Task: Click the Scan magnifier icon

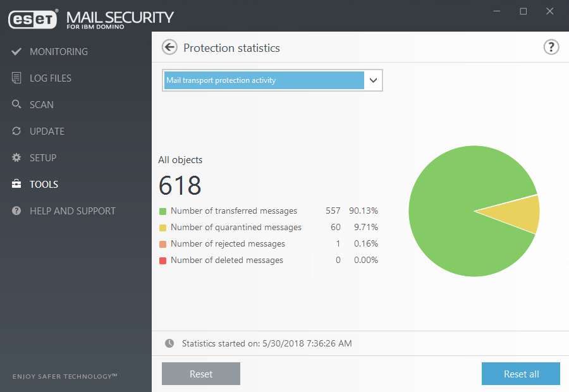Action: pyautogui.click(x=16, y=104)
